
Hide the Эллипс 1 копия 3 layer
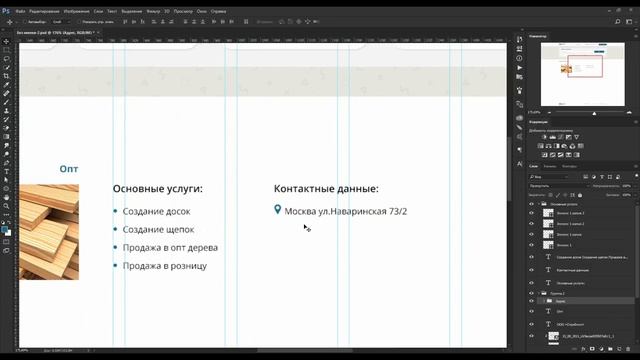click(x=531, y=213)
